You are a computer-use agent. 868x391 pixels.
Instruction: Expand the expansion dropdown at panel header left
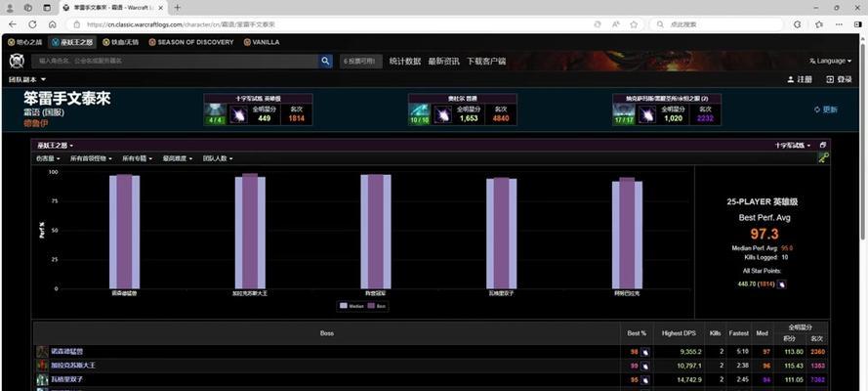click(55, 145)
